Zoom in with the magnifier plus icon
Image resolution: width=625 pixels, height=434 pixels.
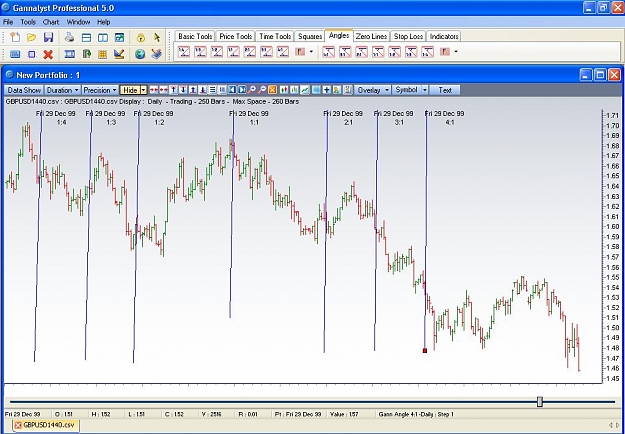click(252, 90)
